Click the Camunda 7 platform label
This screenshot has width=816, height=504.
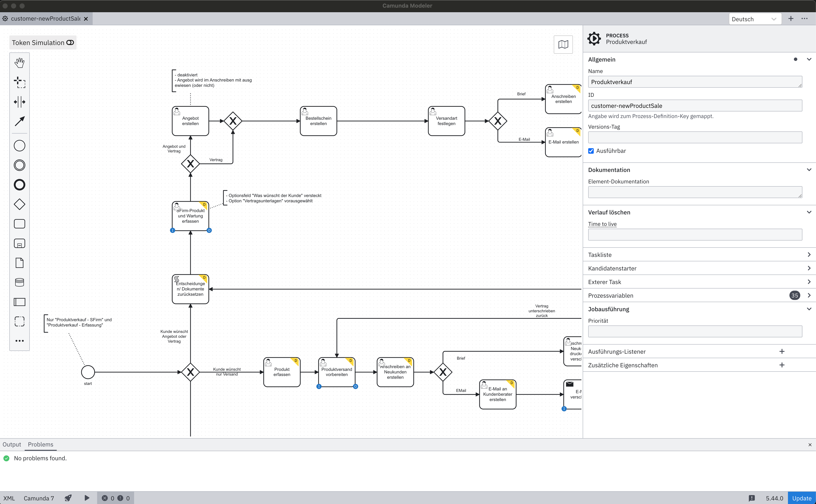pyautogui.click(x=39, y=498)
